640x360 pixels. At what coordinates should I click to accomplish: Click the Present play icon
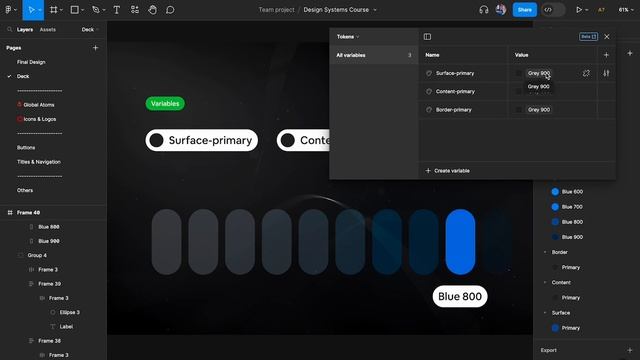click(579, 10)
